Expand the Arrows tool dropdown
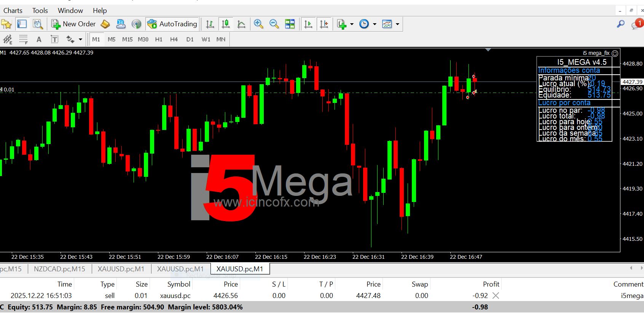The height and width of the screenshot is (314, 644). tap(80, 39)
